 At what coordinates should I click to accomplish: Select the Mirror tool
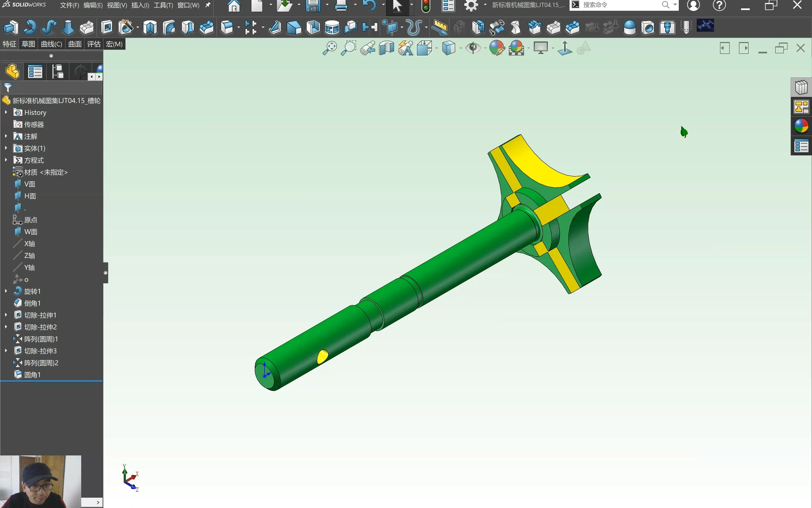(x=370, y=27)
